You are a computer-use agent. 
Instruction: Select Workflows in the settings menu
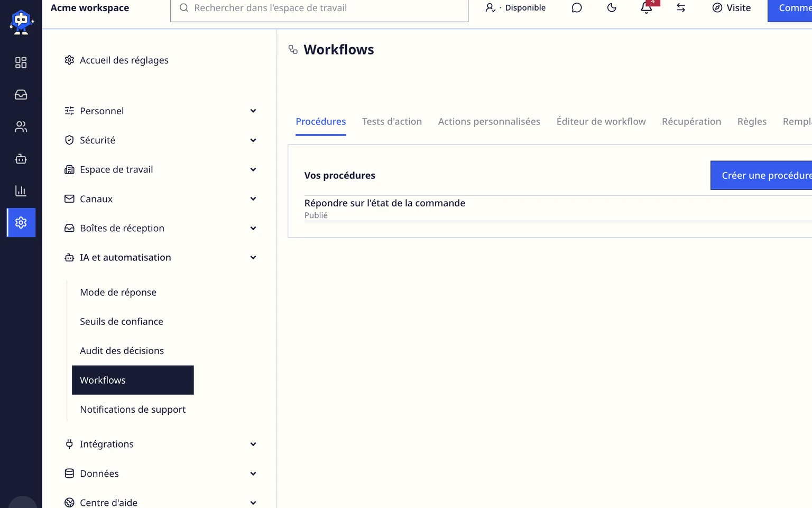pos(133,380)
